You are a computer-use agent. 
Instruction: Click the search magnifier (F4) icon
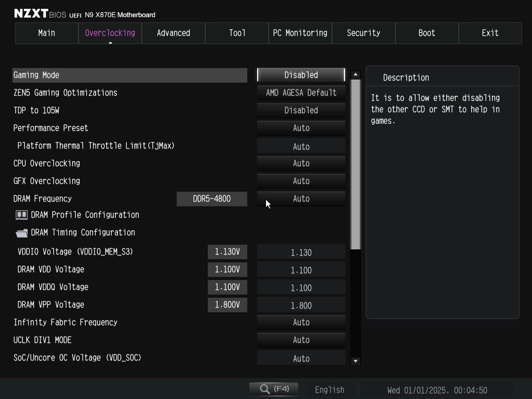coord(273,389)
